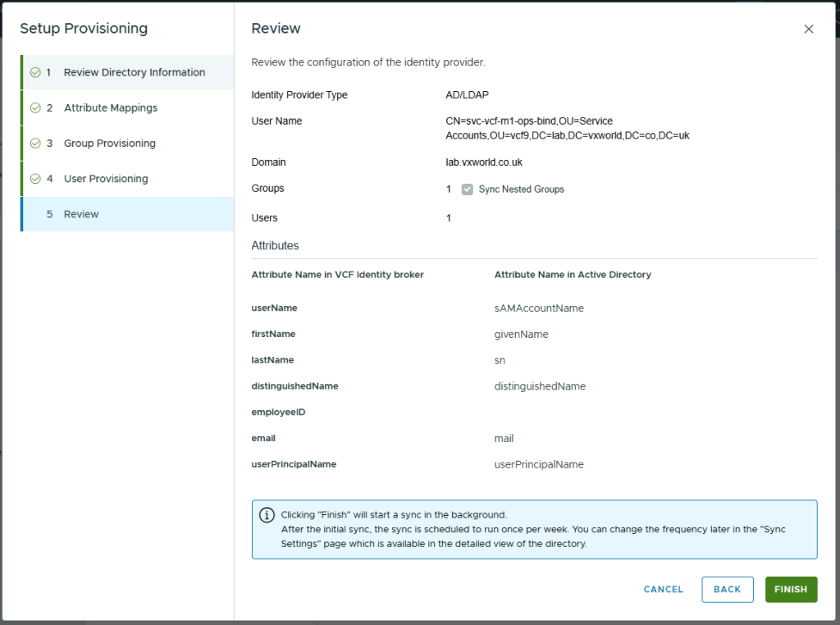Select the User Provisioning step
The height and width of the screenshot is (625, 840).
point(106,179)
